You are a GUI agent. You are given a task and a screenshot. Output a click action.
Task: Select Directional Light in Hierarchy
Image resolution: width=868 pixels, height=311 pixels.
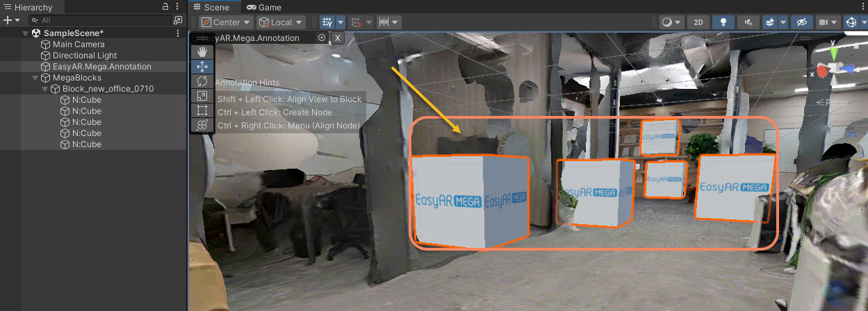coord(84,56)
